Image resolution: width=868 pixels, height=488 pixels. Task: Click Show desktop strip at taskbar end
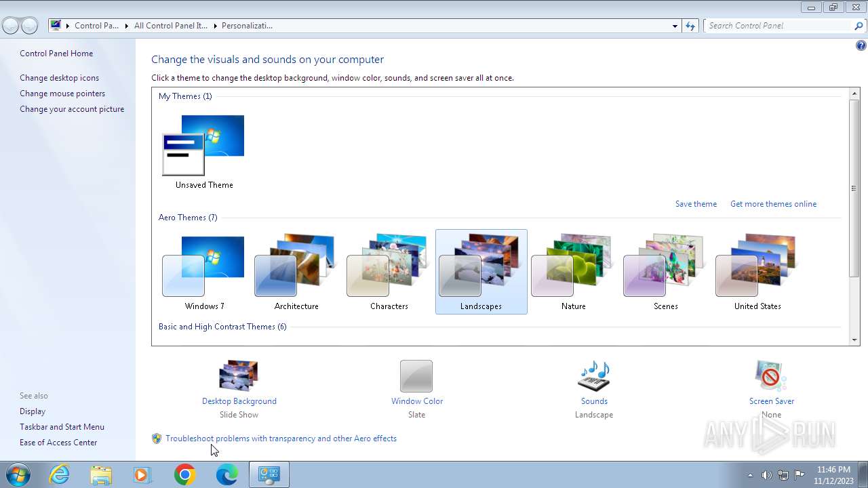(863, 475)
